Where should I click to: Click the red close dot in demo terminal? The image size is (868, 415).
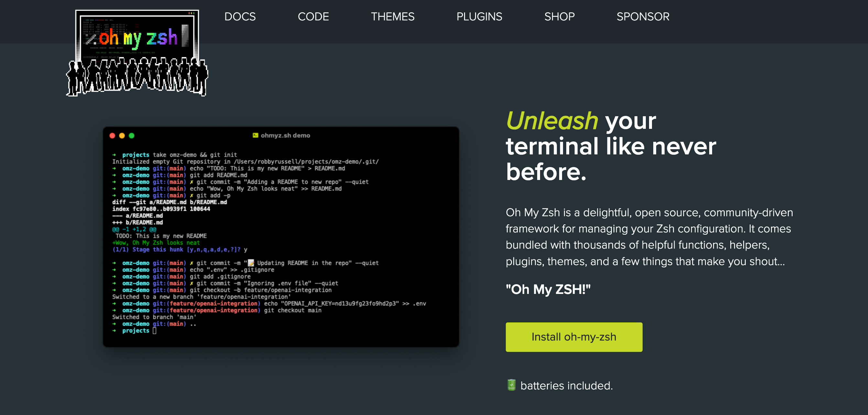[x=112, y=135]
